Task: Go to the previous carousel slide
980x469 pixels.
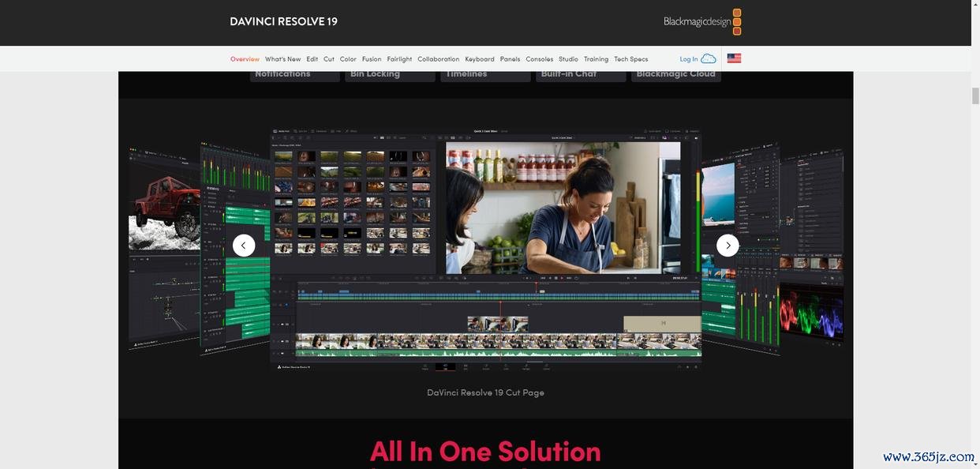Action: click(x=244, y=246)
